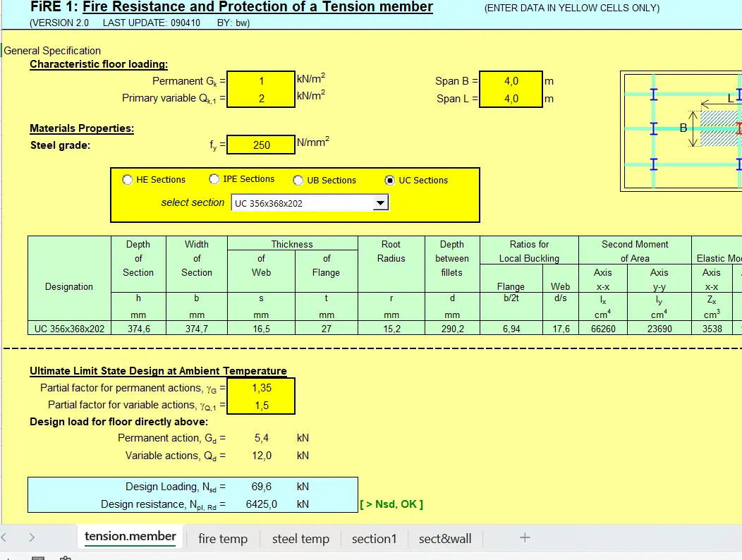Viewport: 742px width, 560px height.
Task: Select the steel grade fy cell
Action: coord(262,145)
